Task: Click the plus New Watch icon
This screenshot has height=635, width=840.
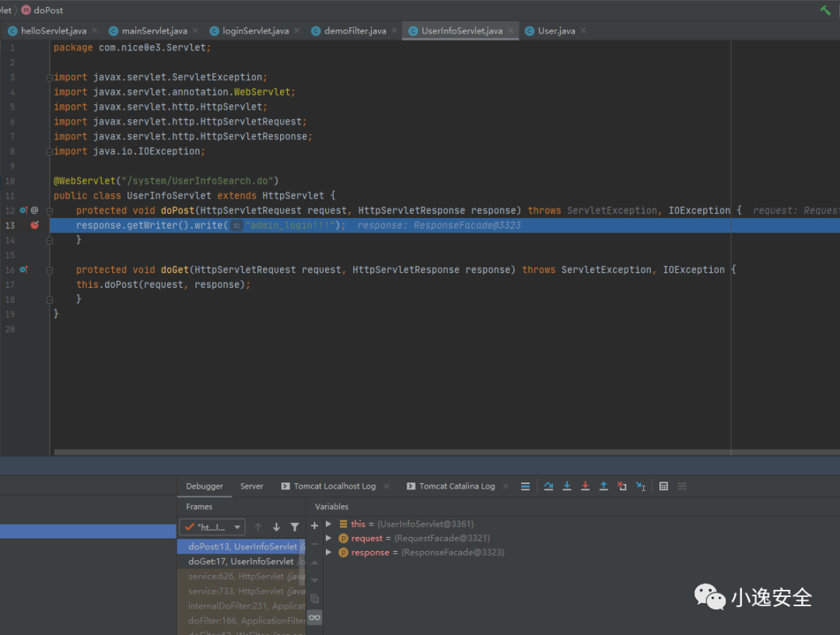Action: pyautogui.click(x=314, y=526)
